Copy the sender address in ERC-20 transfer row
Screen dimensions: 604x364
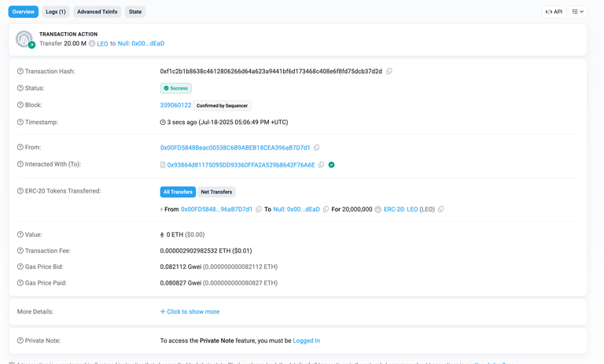pos(259,209)
